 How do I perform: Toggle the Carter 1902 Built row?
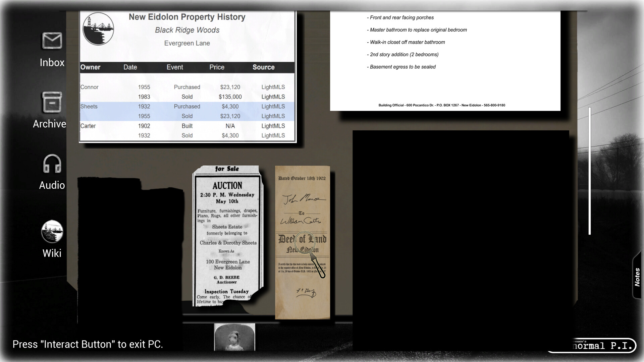(x=184, y=126)
